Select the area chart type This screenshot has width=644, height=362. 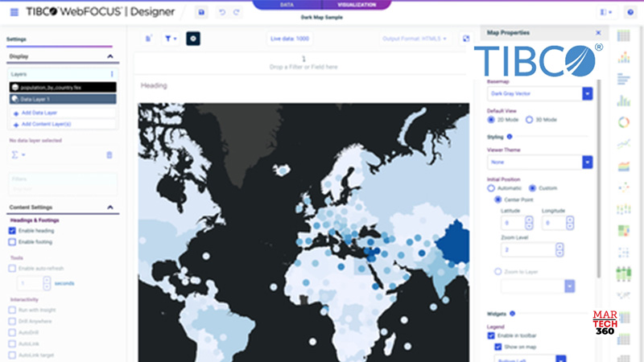(623, 166)
